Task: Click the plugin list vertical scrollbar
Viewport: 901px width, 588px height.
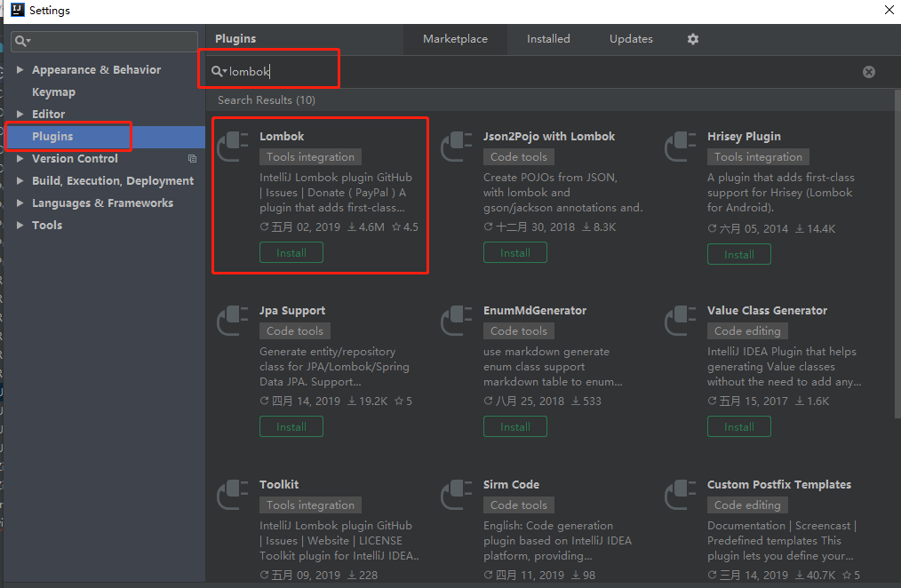Action: (x=897, y=254)
